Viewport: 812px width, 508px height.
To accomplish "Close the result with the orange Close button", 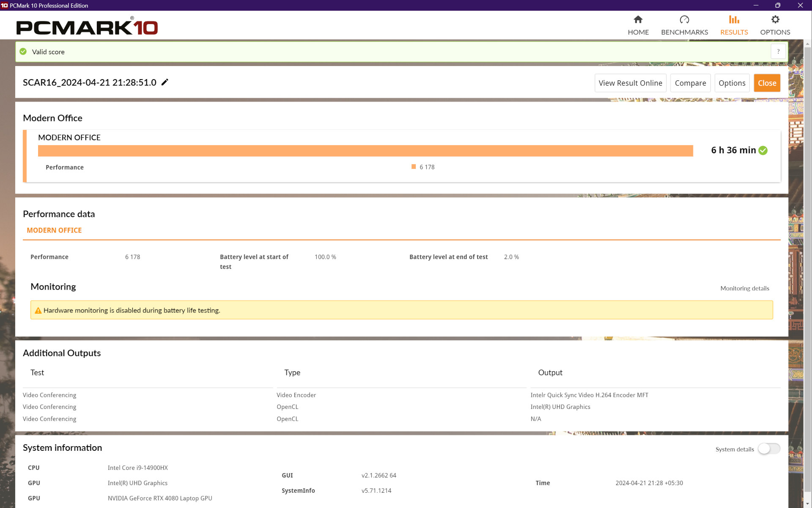I will [x=767, y=83].
